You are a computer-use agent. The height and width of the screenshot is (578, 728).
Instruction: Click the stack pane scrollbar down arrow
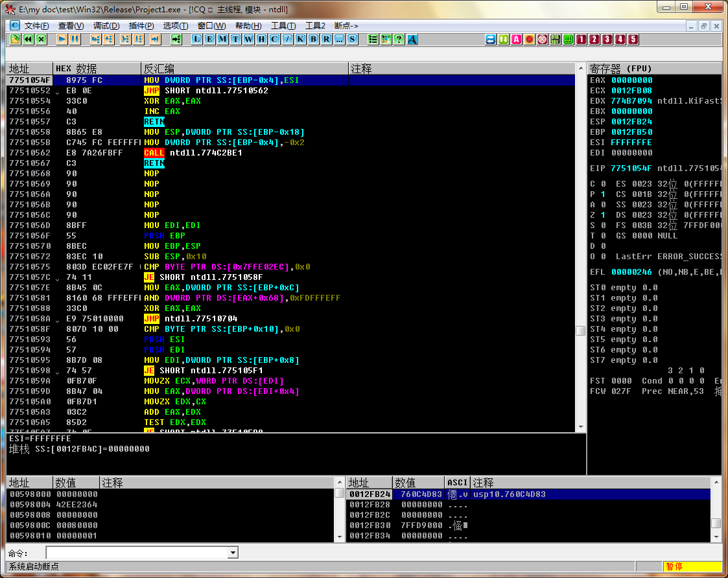coord(716,537)
